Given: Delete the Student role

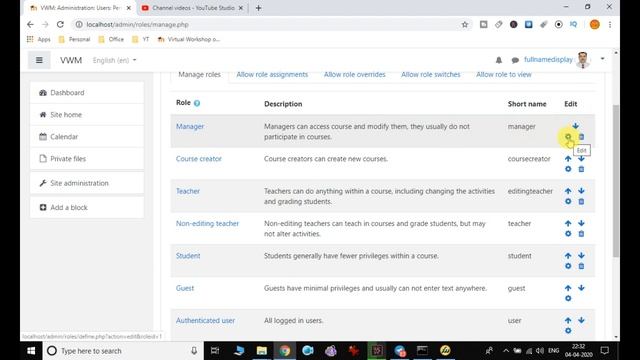Looking at the screenshot, I should pyautogui.click(x=581, y=266).
